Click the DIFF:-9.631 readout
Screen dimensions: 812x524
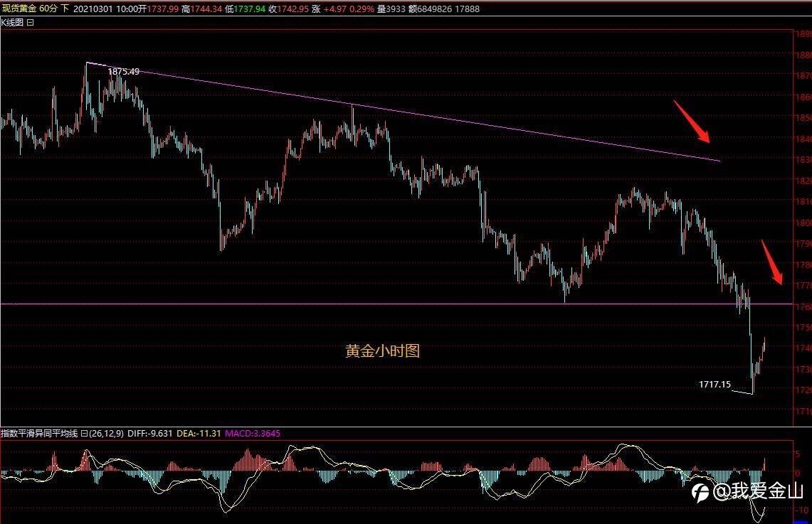(x=149, y=434)
